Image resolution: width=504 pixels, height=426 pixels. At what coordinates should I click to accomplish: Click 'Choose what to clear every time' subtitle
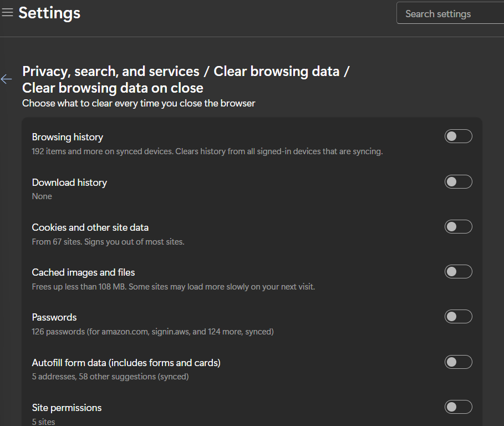(x=139, y=104)
